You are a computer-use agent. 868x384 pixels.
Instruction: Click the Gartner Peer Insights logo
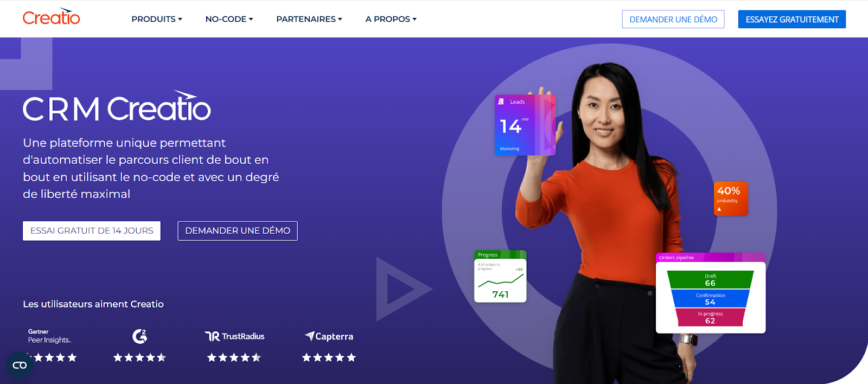[x=49, y=336]
